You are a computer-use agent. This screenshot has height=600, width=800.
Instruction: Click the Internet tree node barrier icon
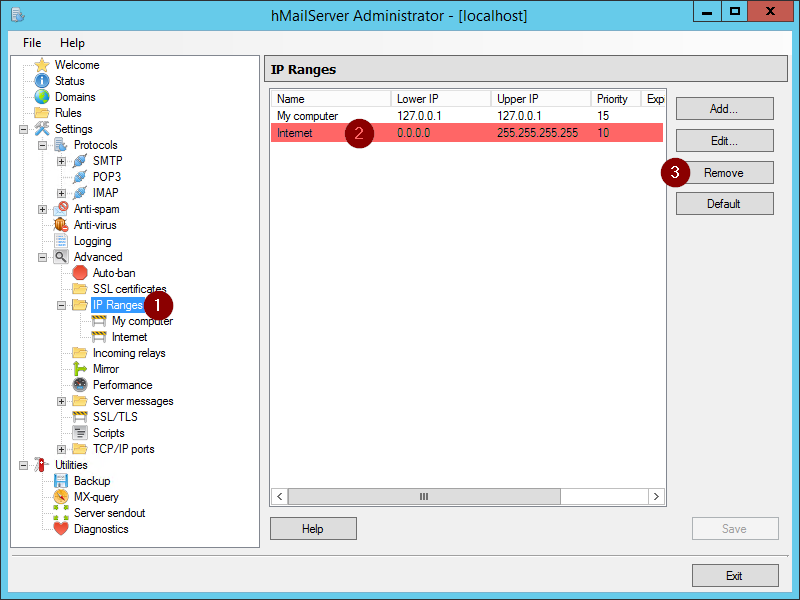98,337
